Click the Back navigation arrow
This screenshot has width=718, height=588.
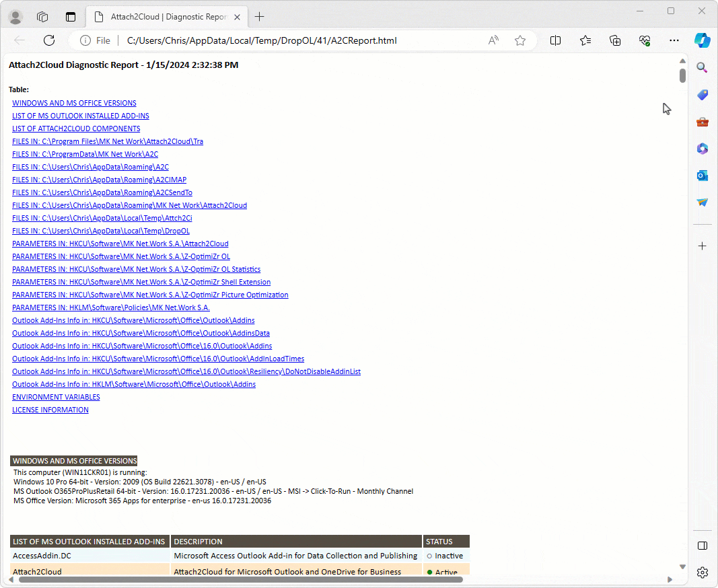pyautogui.click(x=20, y=40)
